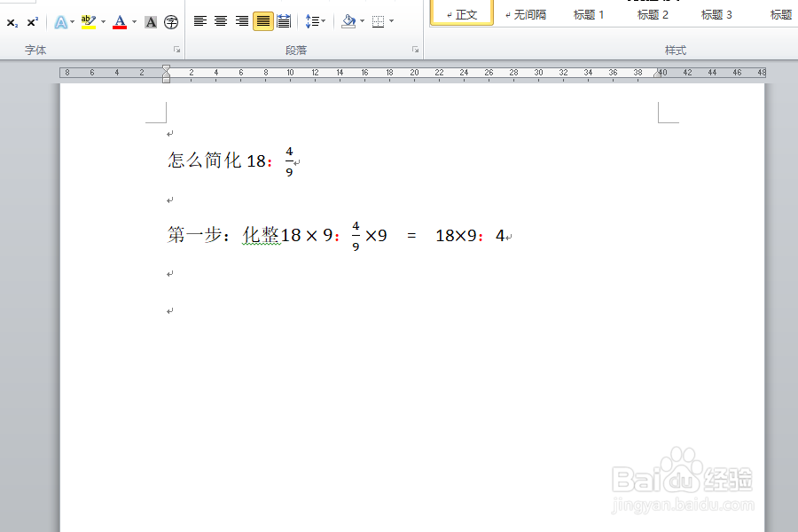This screenshot has height=532, width=798.
Task: Apply 标题 2 style
Action: point(653,15)
